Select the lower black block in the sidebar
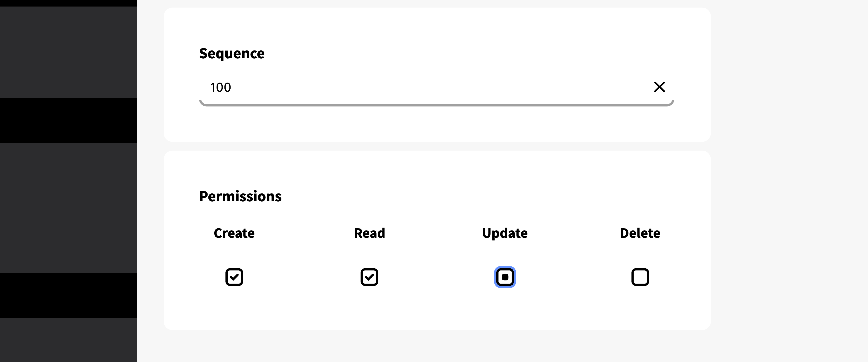Image resolution: width=868 pixels, height=362 pixels. pos(68,295)
